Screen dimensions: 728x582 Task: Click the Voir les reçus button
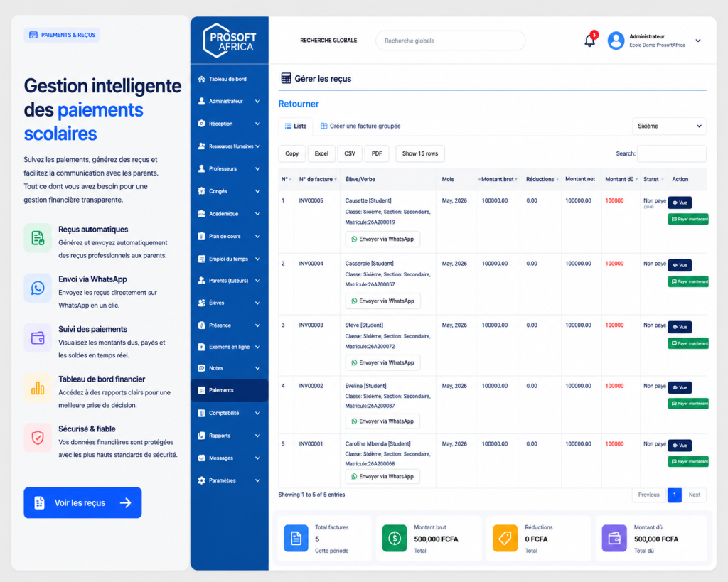pos(82,502)
